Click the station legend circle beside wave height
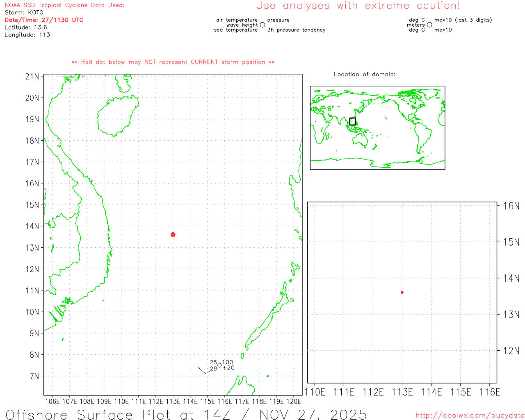The width and height of the screenshot is (525, 420). (262, 25)
